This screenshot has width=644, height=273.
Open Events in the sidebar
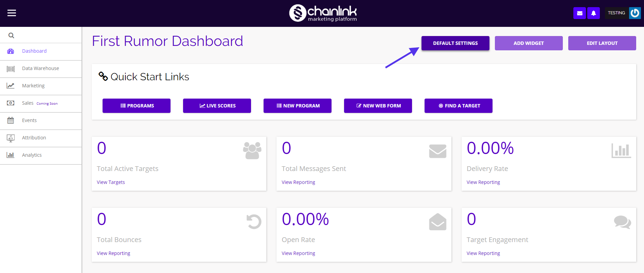pyautogui.click(x=41, y=121)
